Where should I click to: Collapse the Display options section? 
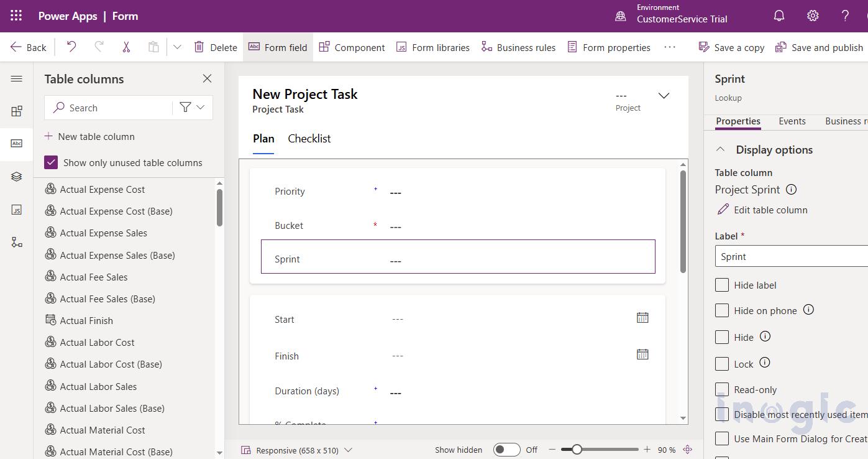(x=720, y=149)
